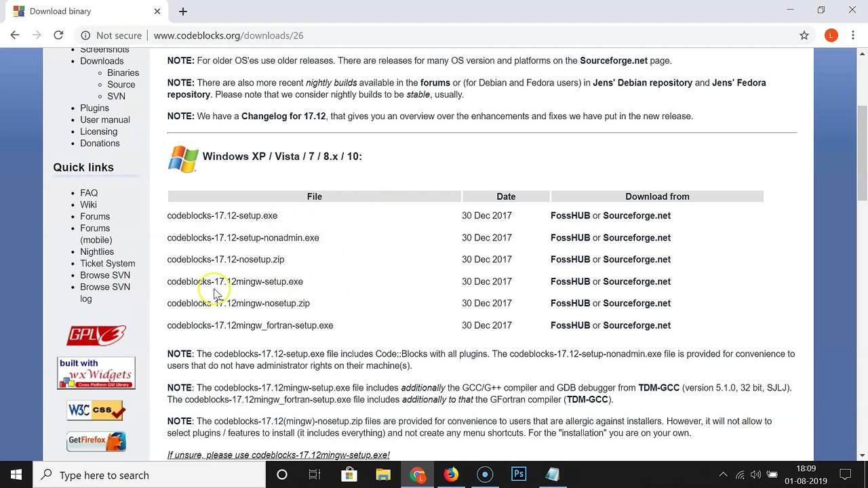Click the Get Firefox badge
This screenshot has width=868, height=488.
pos(96,441)
